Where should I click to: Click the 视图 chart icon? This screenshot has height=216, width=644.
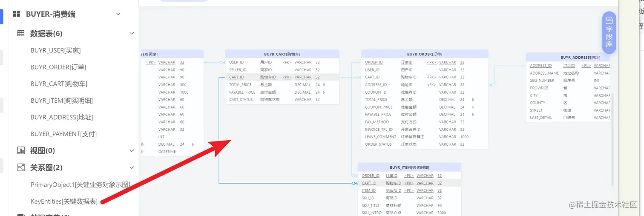pyautogui.click(x=20, y=150)
